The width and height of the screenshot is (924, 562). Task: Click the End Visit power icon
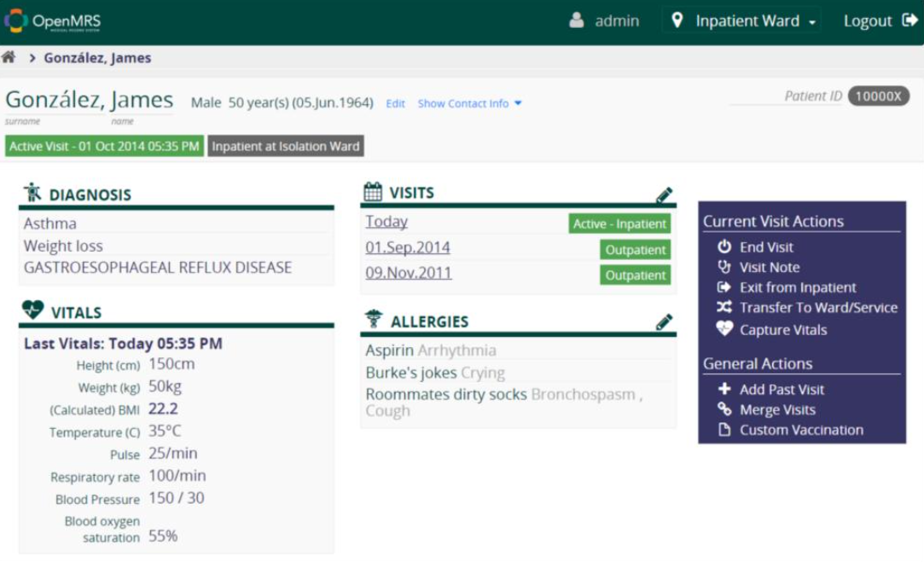[724, 246]
